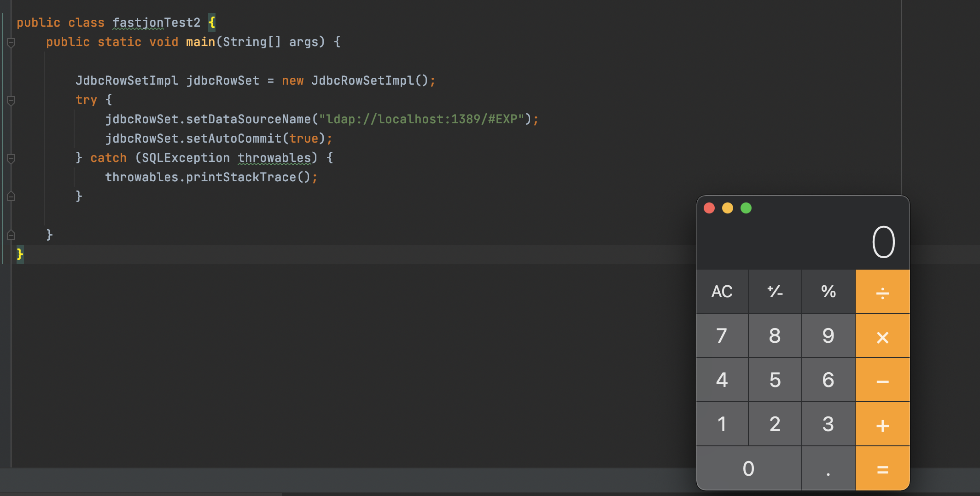
Task: Click 'jdbcRowSet' variable in declaration line
Action: [223, 81]
